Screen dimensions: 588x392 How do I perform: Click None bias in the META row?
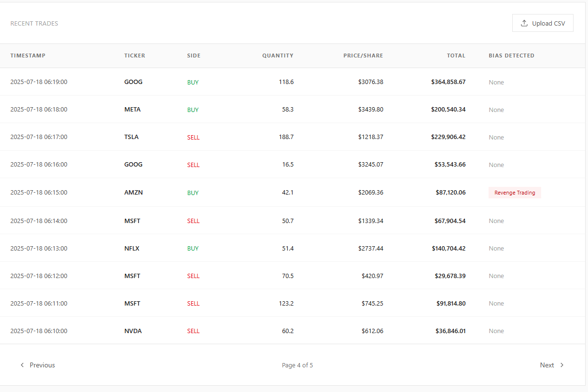[x=496, y=110]
